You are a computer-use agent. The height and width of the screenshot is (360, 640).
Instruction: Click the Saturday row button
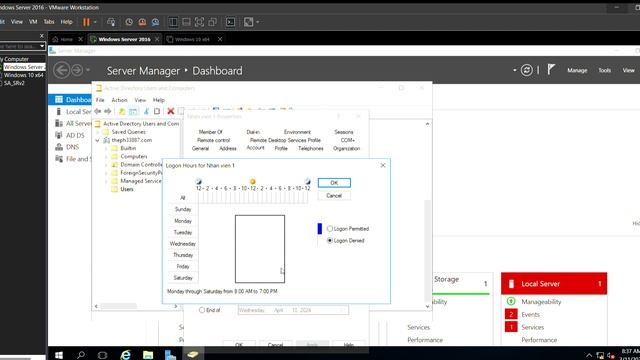tap(183, 278)
